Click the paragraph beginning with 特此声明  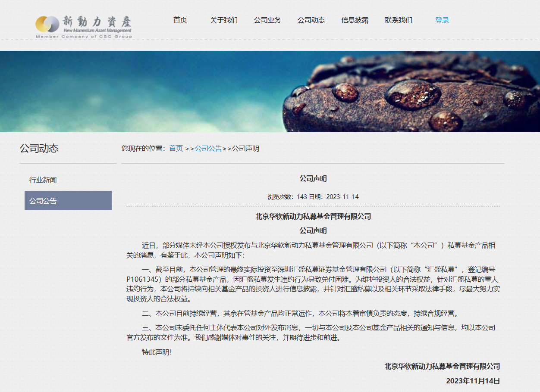pyautogui.click(x=157, y=352)
